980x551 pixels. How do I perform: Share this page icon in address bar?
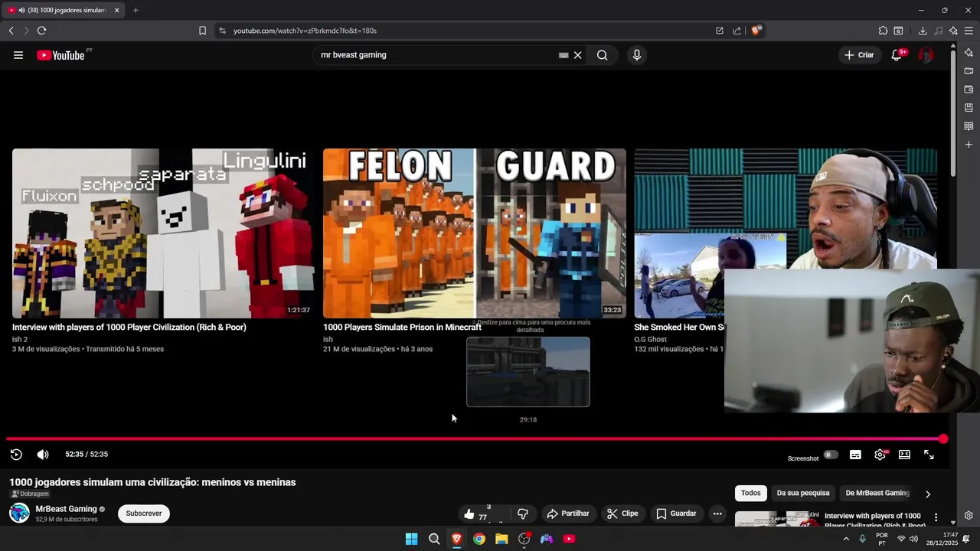coord(737,31)
